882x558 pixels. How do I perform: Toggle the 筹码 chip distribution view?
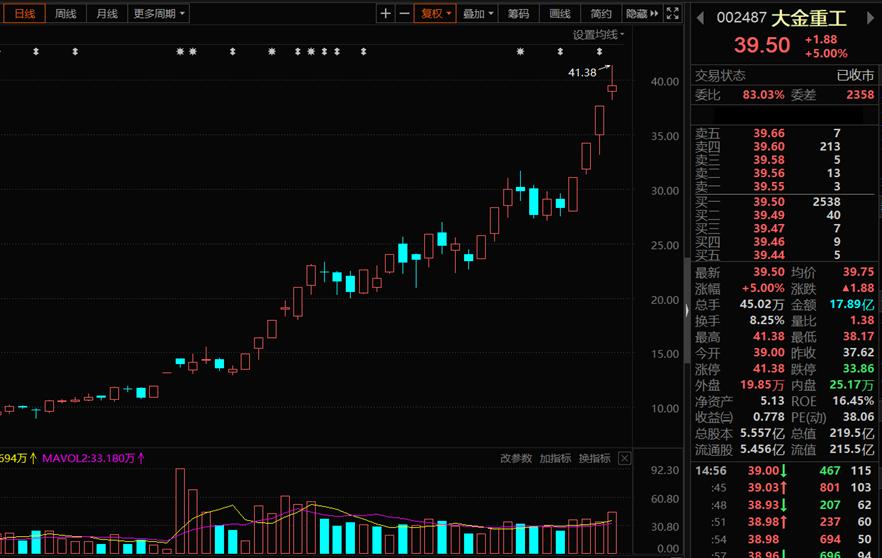tap(518, 14)
